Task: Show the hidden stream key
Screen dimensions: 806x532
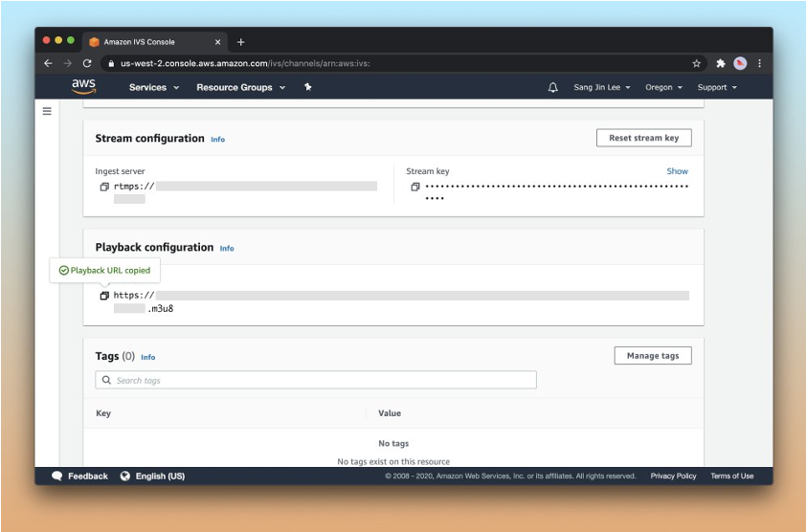Action: (677, 171)
